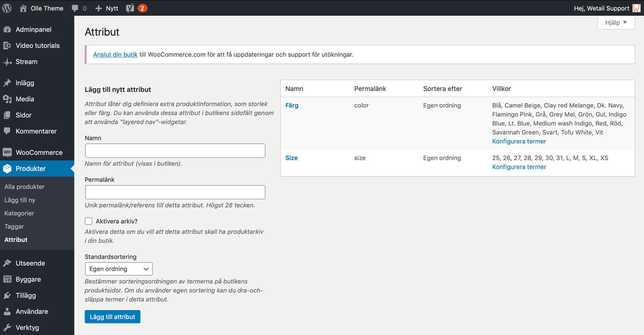Click the Tillägg plugins icon
The image size is (644, 335).
click(7, 296)
